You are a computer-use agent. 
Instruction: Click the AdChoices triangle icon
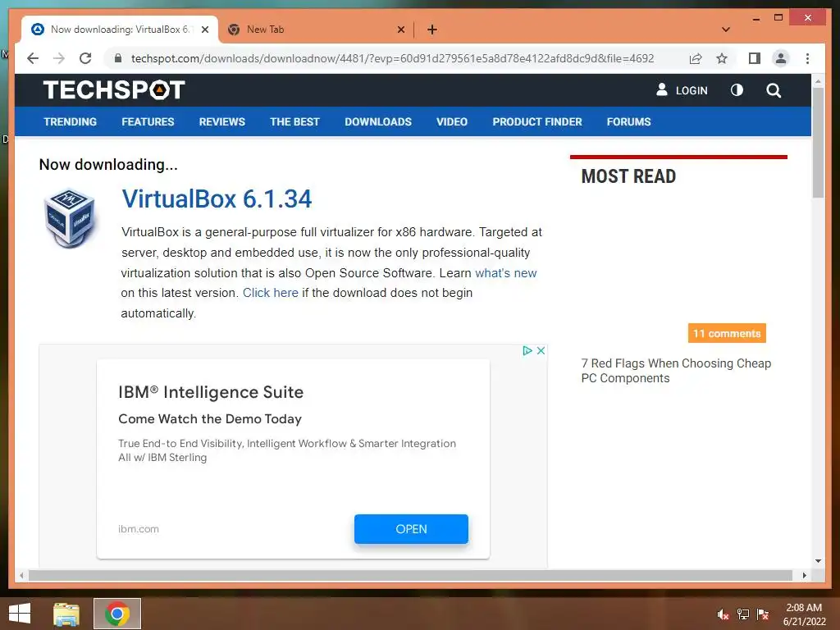click(527, 350)
